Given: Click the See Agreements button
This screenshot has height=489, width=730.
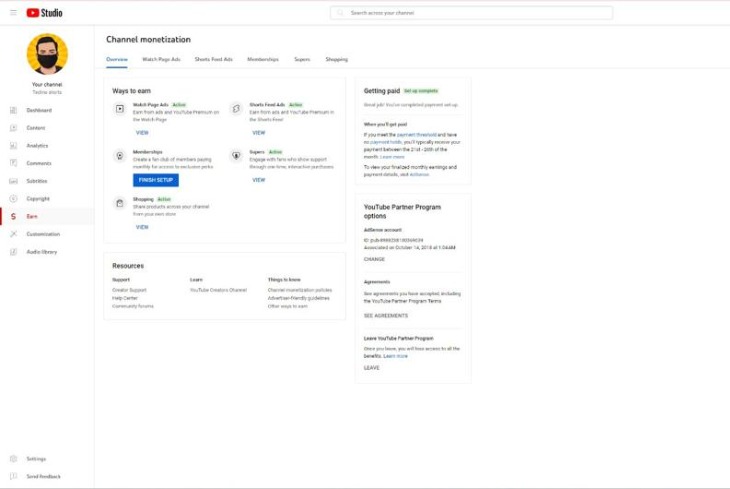Looking at the screenshot, I should click(386, 316).
